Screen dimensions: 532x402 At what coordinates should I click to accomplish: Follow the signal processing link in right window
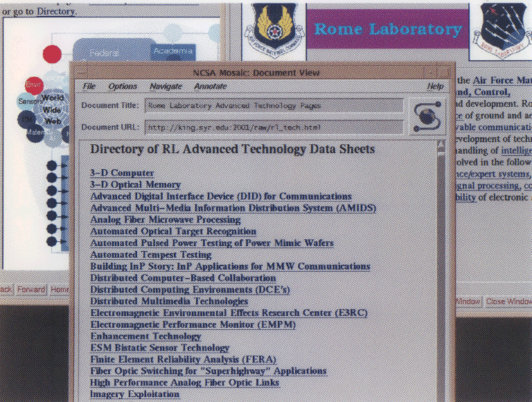(x=487, y=186)
